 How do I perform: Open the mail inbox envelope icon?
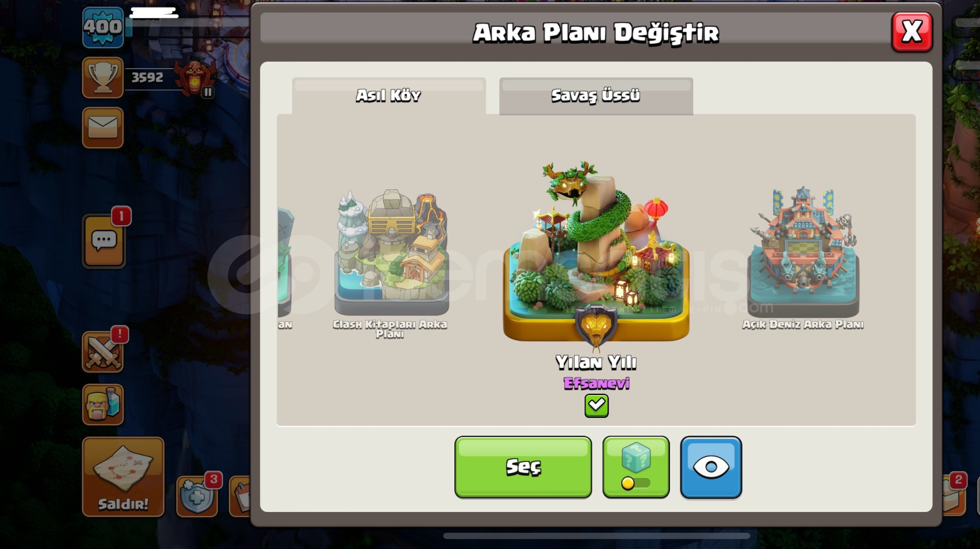[x=103, y=128]
